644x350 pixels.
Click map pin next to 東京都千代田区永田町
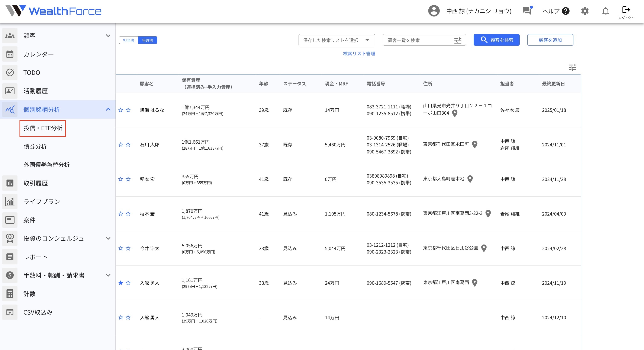(474, 144)
